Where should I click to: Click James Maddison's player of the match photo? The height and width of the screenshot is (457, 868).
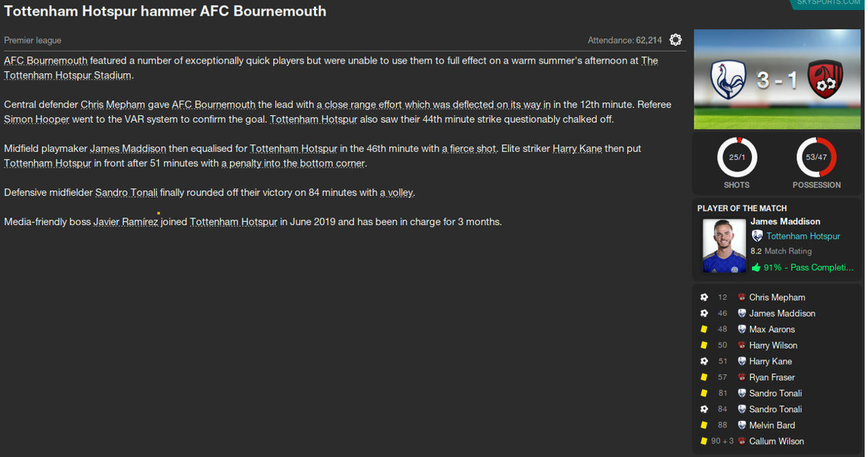tap(724, 245)
